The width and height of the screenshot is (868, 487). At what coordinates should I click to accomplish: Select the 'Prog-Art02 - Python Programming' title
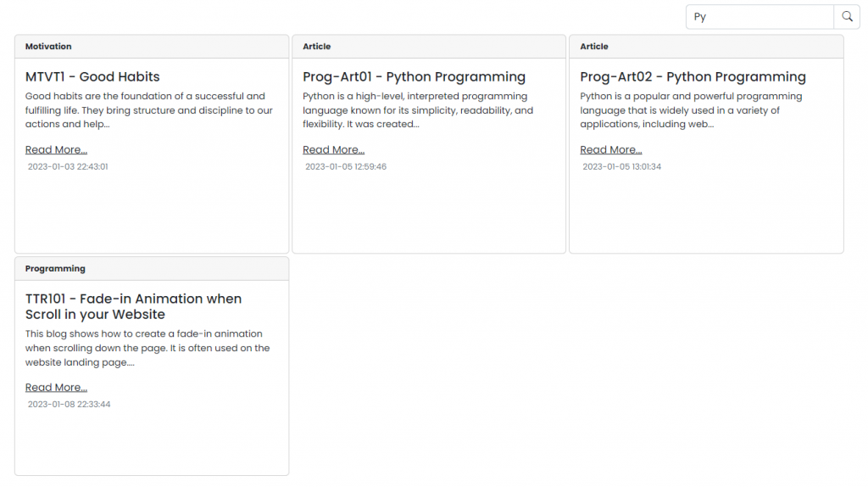pyautogui.click(x=693, y=76)
